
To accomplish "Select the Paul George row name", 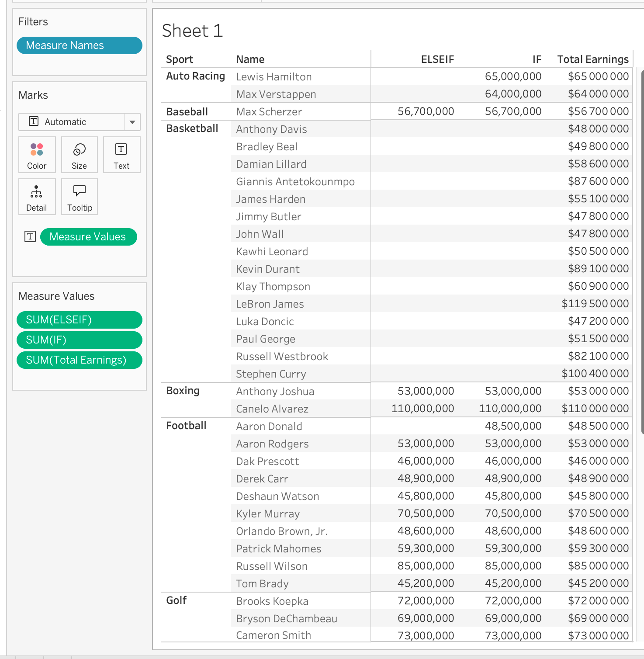I will coord(266,339).
